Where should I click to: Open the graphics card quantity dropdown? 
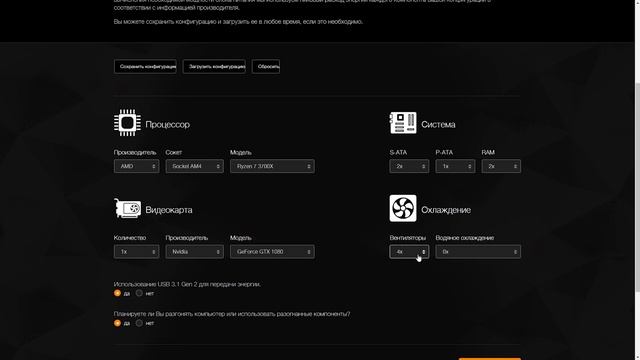(136, 251)
